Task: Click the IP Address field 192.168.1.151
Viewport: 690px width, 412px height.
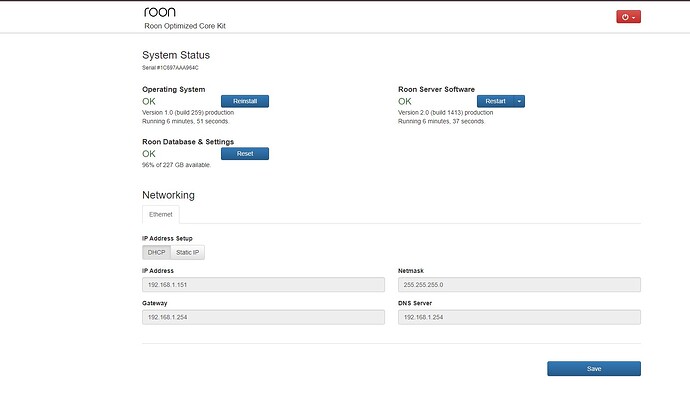Action: tap(263, 285)
